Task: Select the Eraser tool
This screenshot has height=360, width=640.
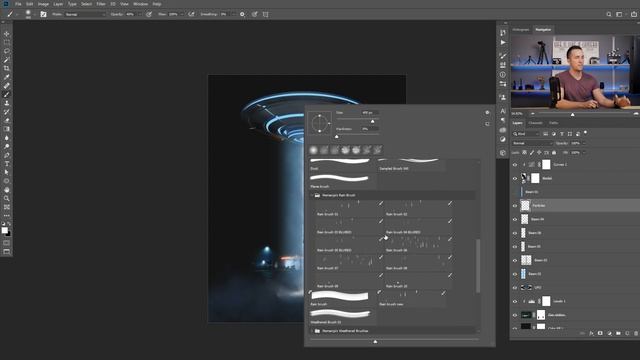Action: click(x=7, y=120)
